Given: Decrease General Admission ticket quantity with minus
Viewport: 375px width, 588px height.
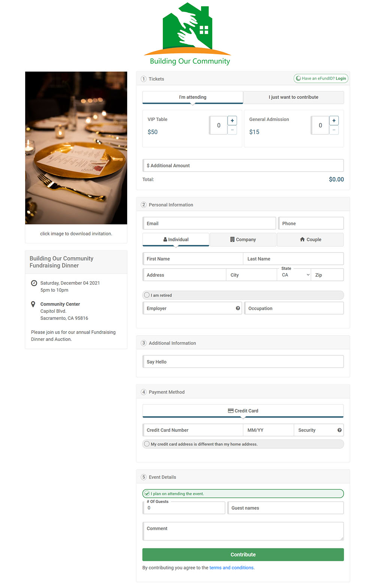Looking at the screenshot, I should [x=334, y=130].
